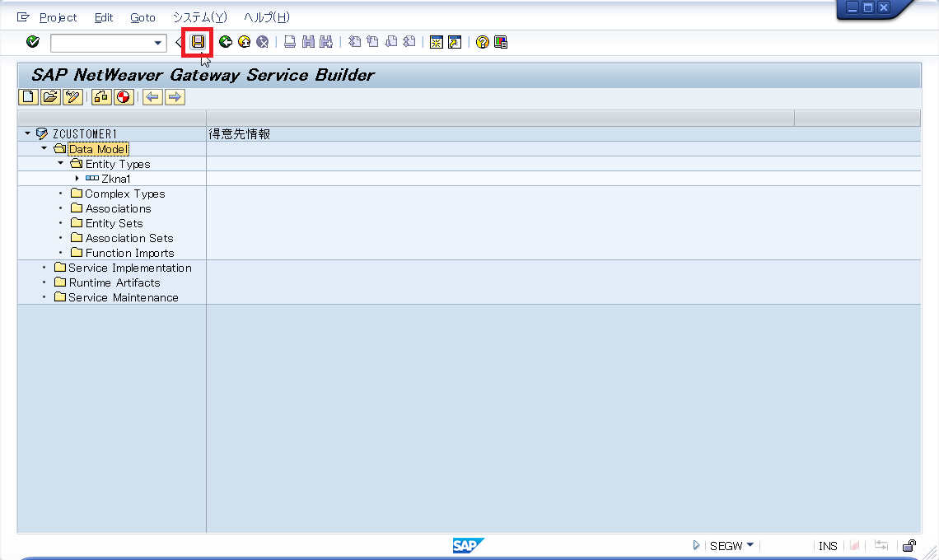939x560 pixels.
Task: Click the Create Project blank page icon
Action: pyautogui.click(x=28, y=97)
